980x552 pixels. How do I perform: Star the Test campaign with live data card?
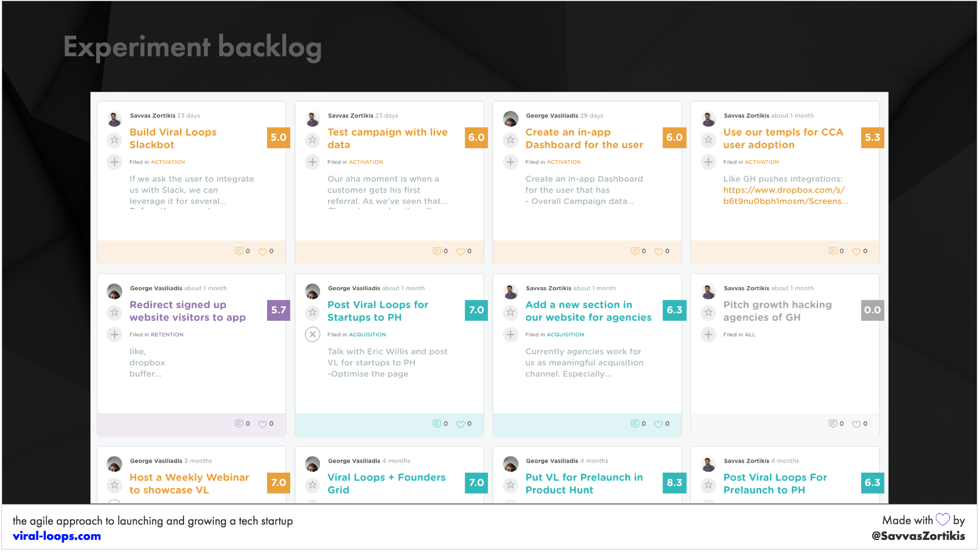(x=313, y=140)
